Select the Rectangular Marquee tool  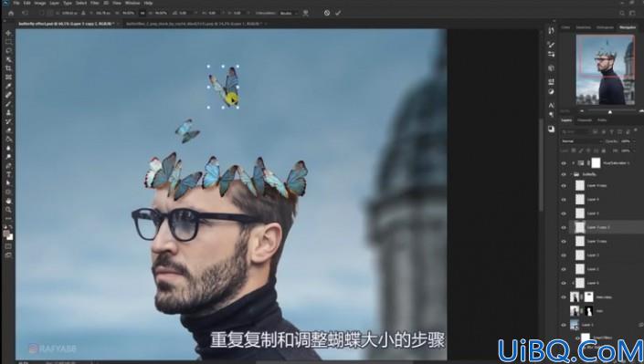point(8,42)
